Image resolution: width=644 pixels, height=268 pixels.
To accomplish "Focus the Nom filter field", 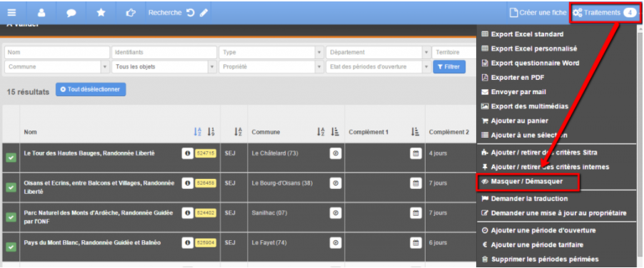I will [57, 53].
